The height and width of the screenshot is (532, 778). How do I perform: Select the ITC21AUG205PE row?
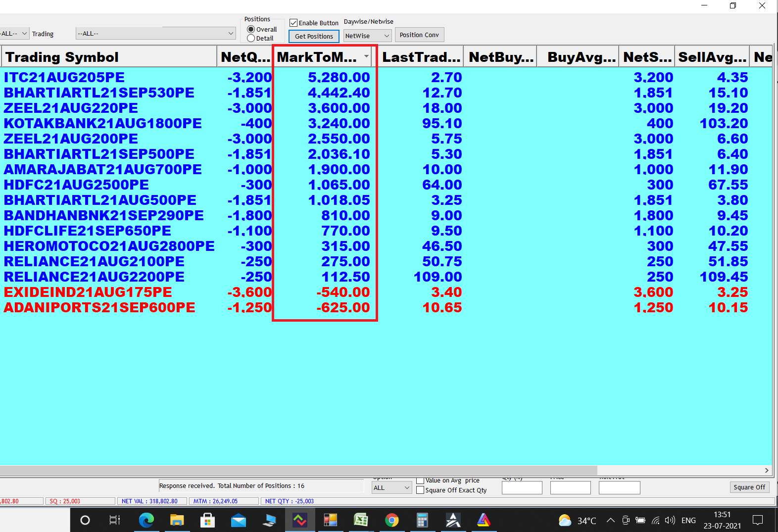(386, 77)
